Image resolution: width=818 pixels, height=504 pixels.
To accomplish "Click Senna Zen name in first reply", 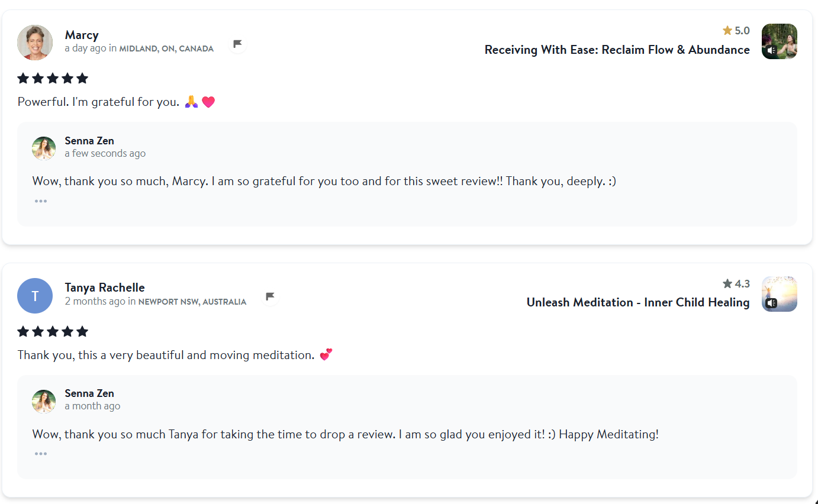I will [x=89, y=141].
